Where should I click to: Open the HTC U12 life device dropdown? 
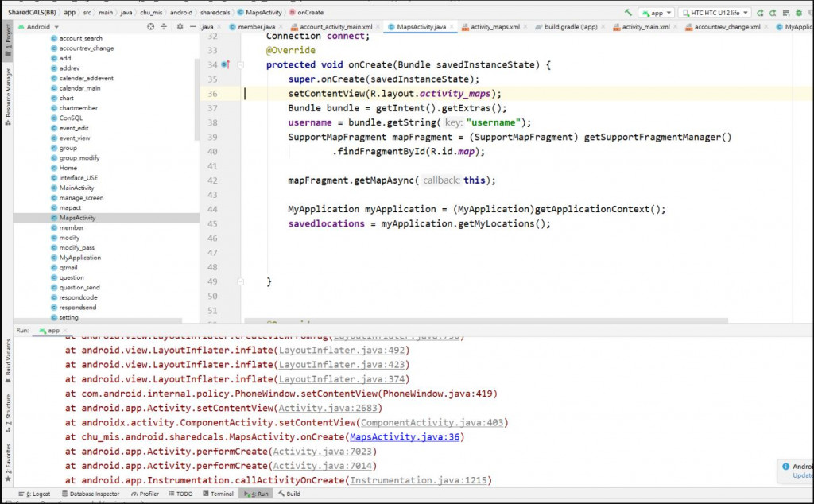[x=715, y=13]
